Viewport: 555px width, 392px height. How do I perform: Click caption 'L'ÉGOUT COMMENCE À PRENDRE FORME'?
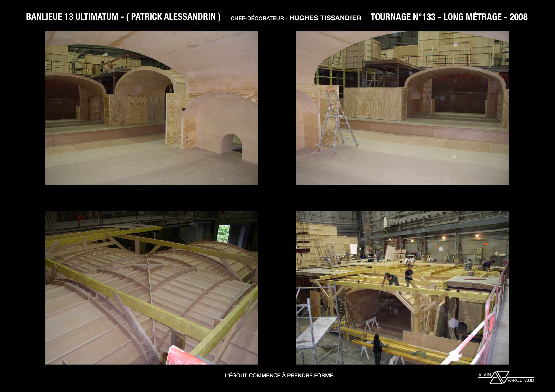pos(279,375)
